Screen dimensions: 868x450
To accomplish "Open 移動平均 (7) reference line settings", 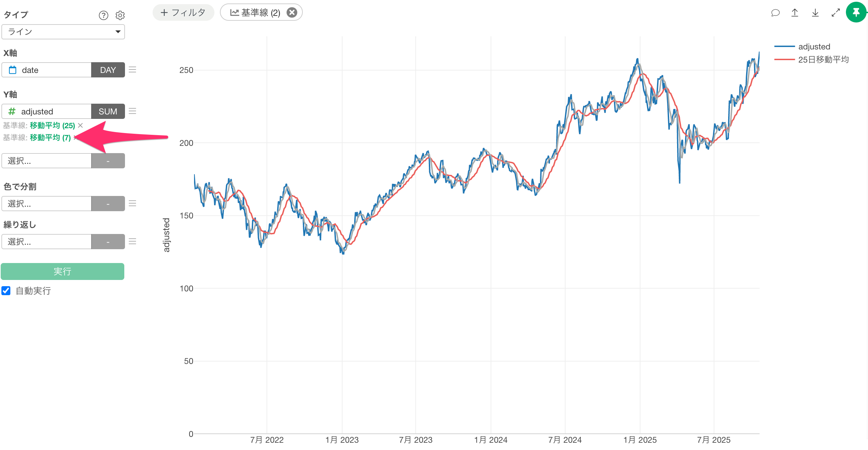I will [50, 138].
